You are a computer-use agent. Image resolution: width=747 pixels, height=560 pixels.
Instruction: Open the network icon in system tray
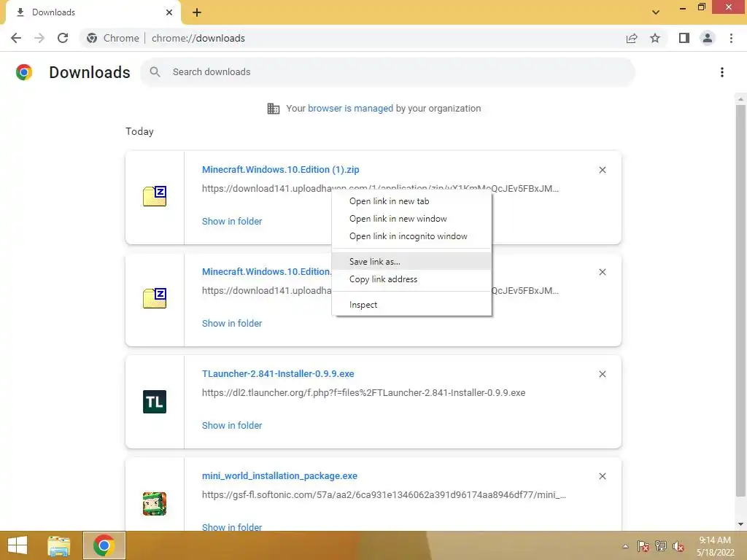[x=661, y=546]
